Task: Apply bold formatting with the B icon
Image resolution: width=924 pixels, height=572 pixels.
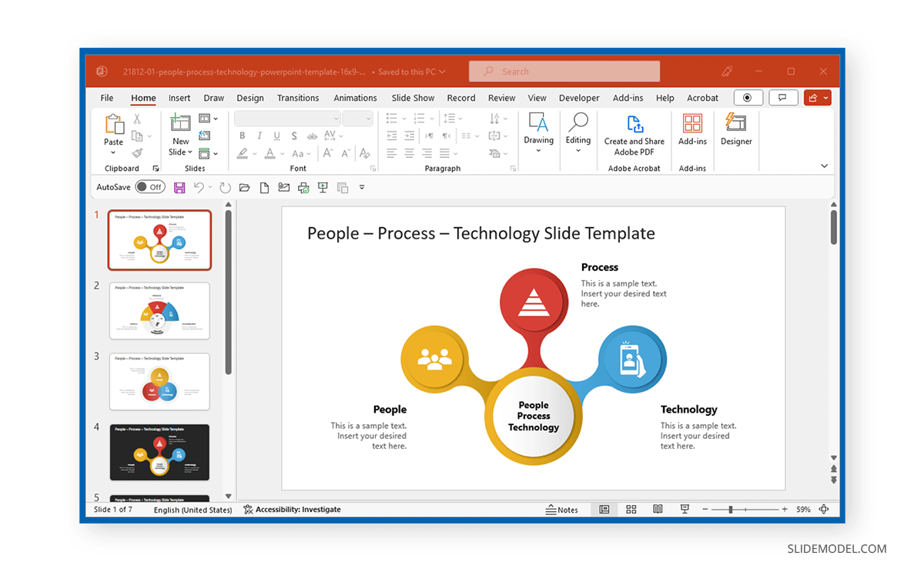Action: (x=242, y=135)
